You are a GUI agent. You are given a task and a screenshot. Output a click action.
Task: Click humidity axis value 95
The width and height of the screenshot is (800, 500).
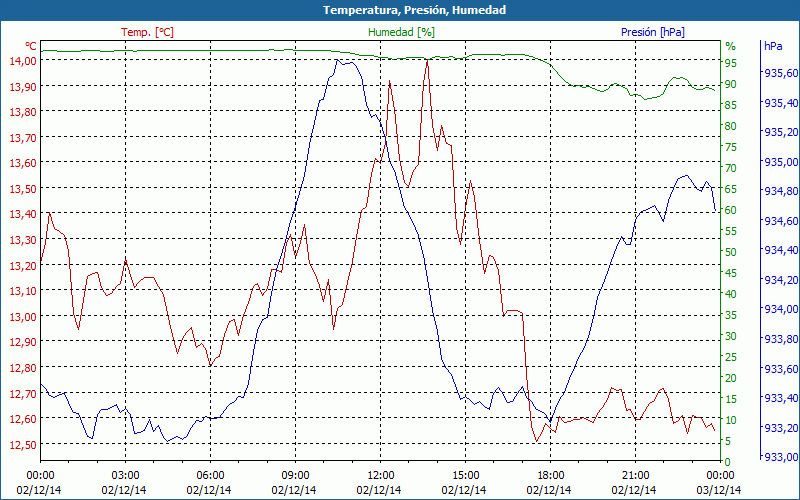coord(731,63)
